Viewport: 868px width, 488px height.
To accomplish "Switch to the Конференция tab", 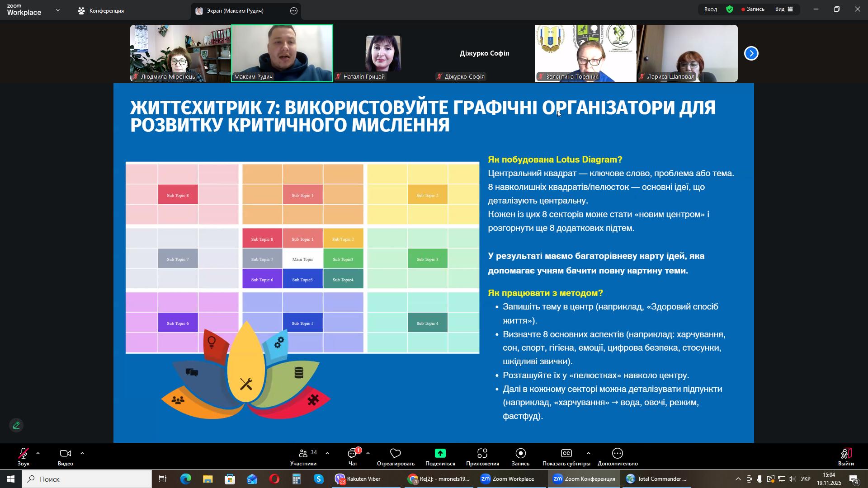I will click(101, 11).
